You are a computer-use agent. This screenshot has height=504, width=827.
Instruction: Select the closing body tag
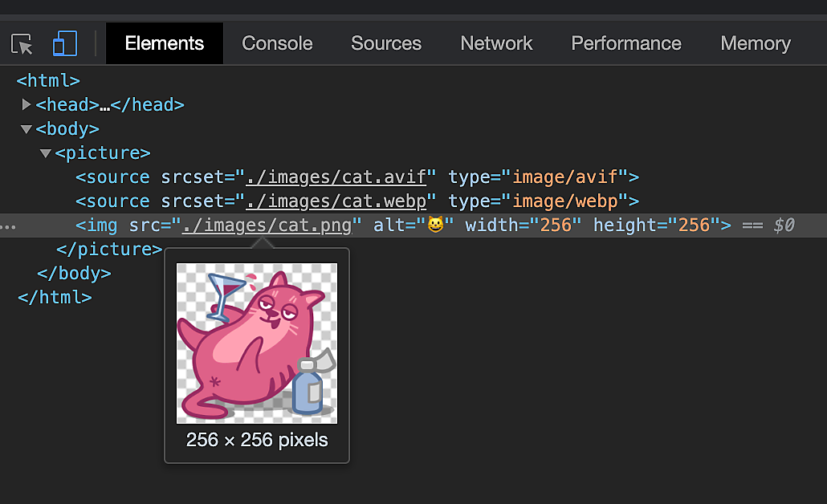click(74, 273)
